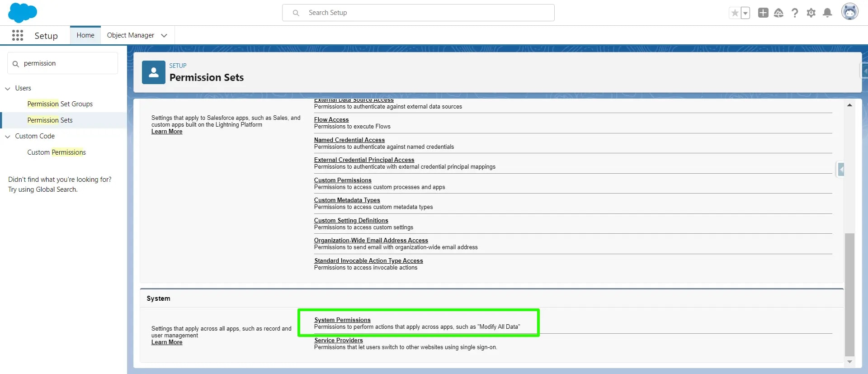Open the Flow Access link
Viewport: 868px width, 374px height.
(331, 119)
